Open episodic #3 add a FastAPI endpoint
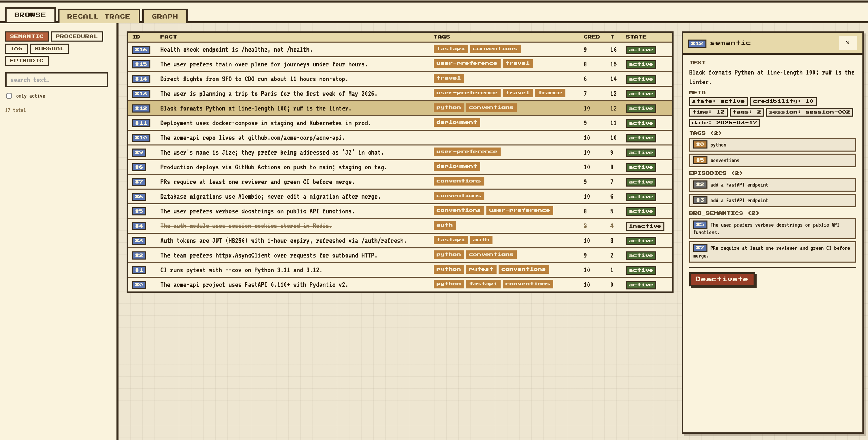 (772, 200)
